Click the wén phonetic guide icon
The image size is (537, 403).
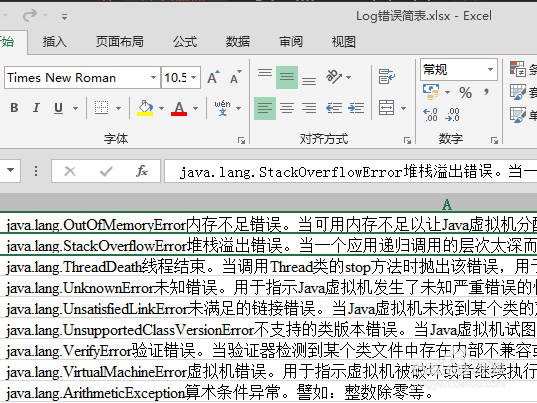(x=223, y=108)
